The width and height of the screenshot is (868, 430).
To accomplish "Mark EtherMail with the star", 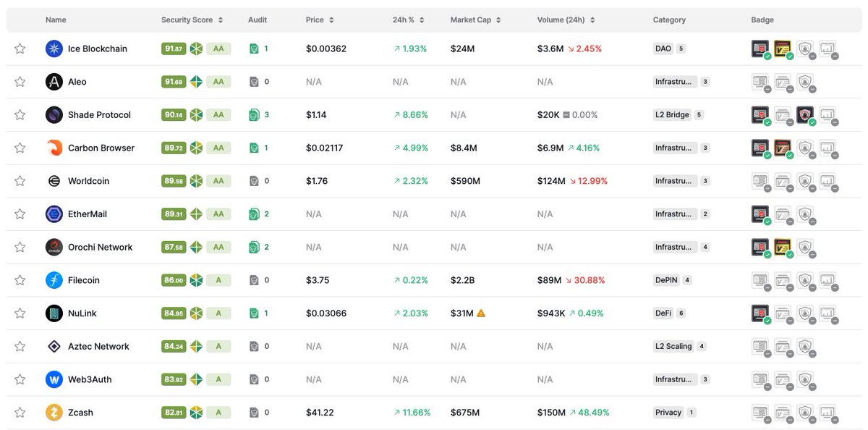I will (20, 214).
